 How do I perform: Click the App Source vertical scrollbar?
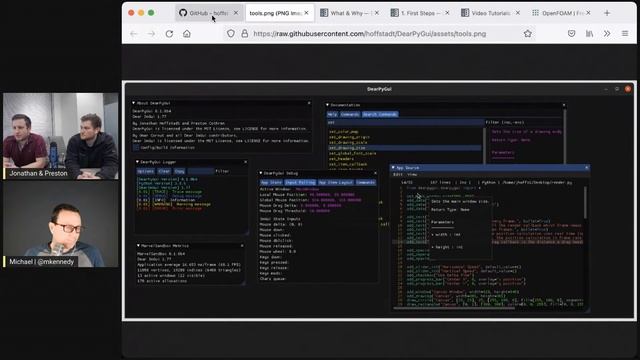[x=585, y=203]
